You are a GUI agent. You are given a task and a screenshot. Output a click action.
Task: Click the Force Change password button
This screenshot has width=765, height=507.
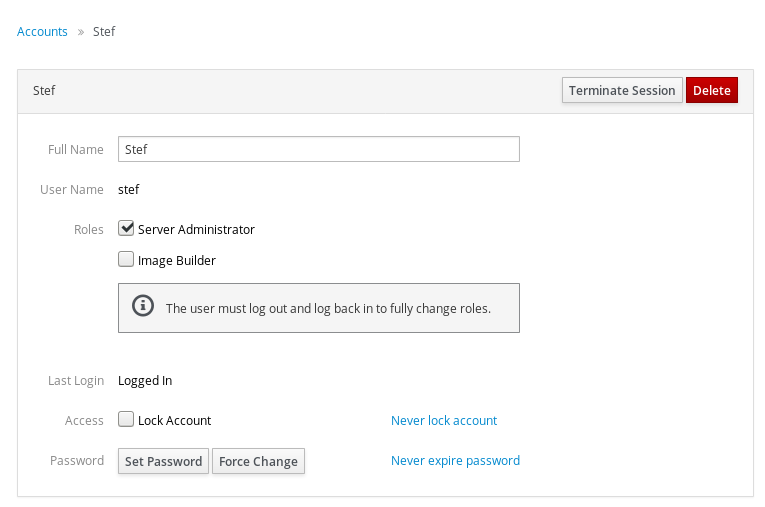258,461
